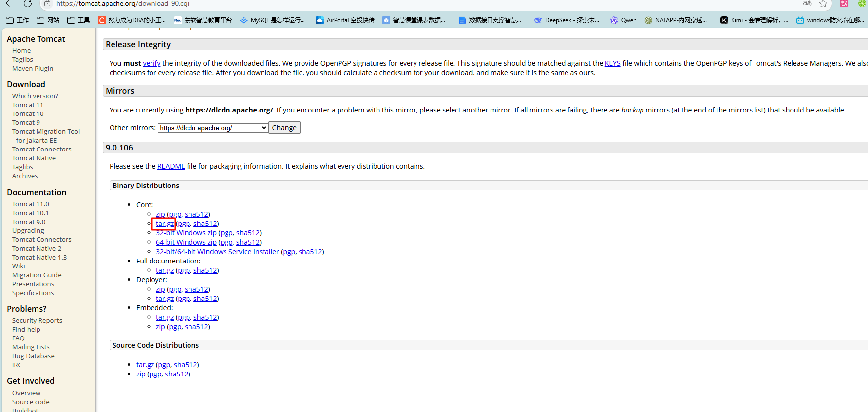Open the Wiki link
Image resolution: width=868 pixels, height=412 pixels.
[18, 266]
